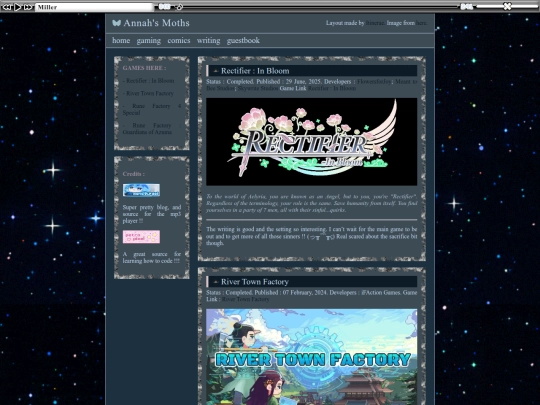
Task: Play the music player track
Action: (x=18, y=7)
